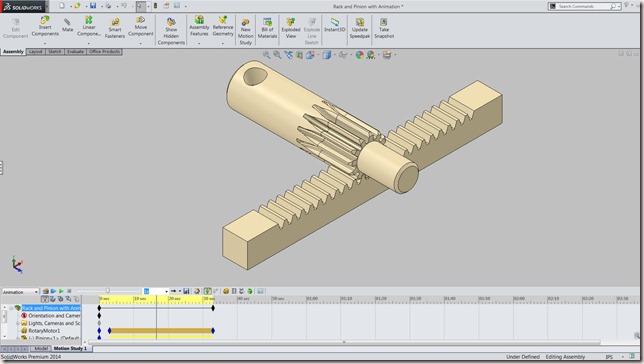This screenshot has width=644, height=364.
Task: Click the Save icon in top toolbar
Action: tap(93, 6)
